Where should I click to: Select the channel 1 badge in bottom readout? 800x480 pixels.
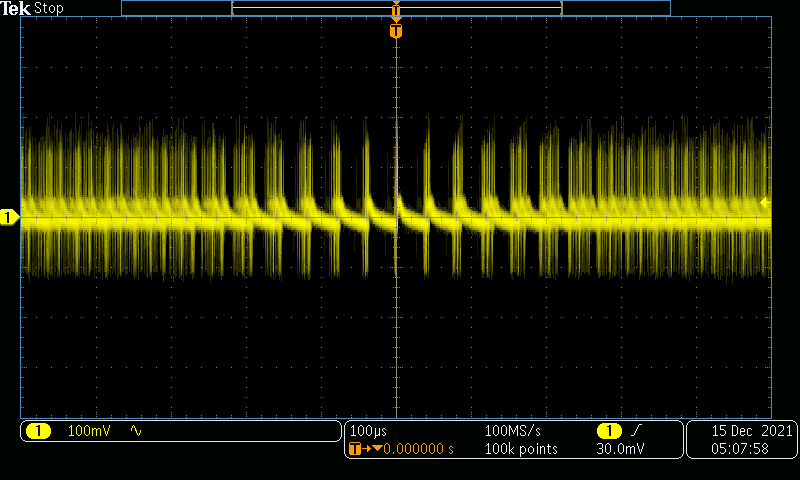[38, 431]
